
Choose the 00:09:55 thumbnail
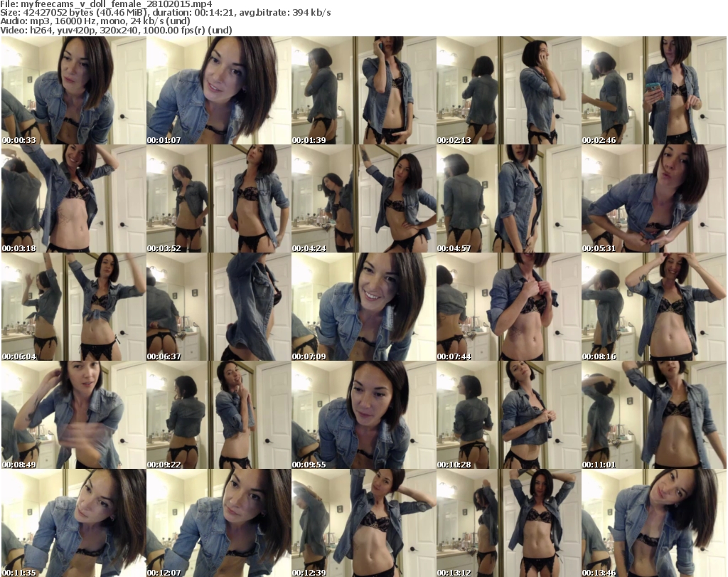(x=363, y=415)
